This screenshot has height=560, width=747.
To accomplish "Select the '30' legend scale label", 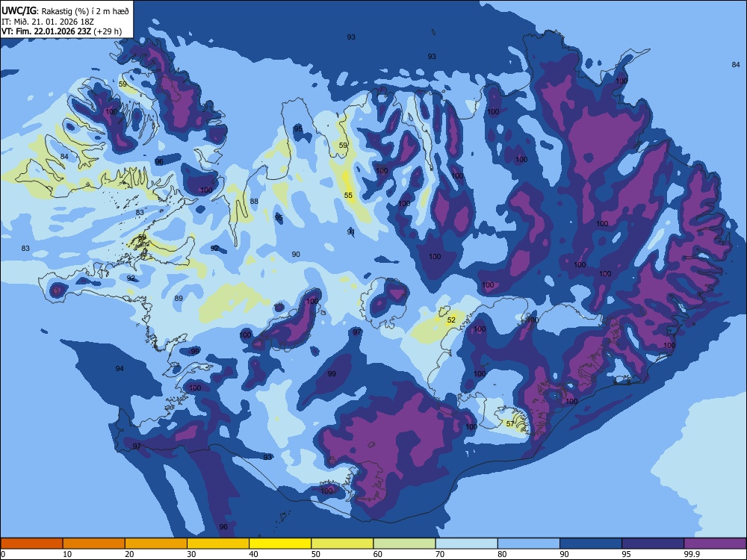I will (191, 554).
